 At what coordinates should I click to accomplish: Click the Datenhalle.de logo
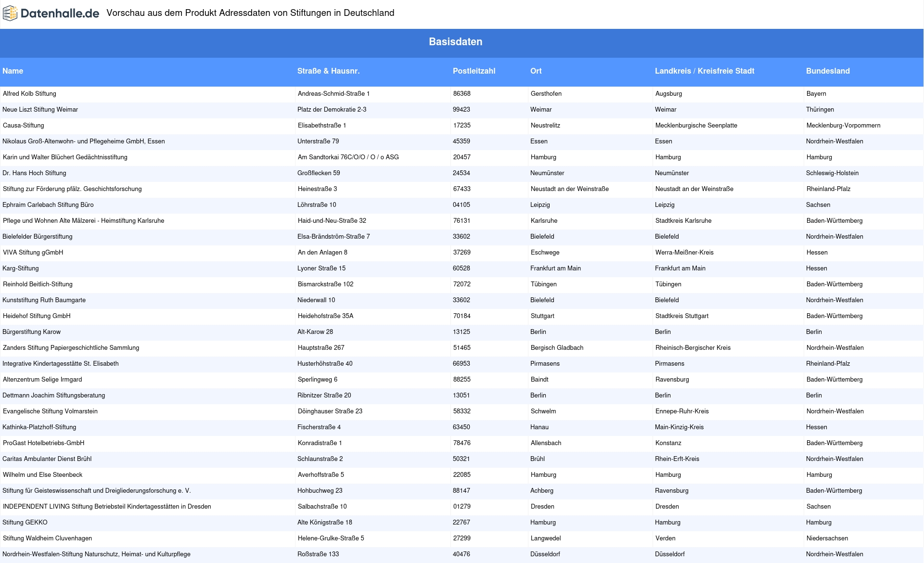click(51, 13)
